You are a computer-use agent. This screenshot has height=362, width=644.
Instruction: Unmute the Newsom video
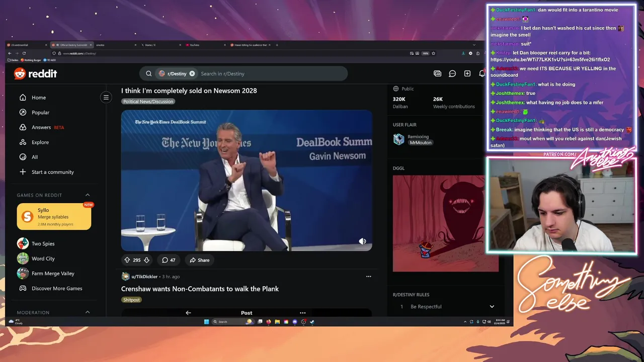[362, 241]
